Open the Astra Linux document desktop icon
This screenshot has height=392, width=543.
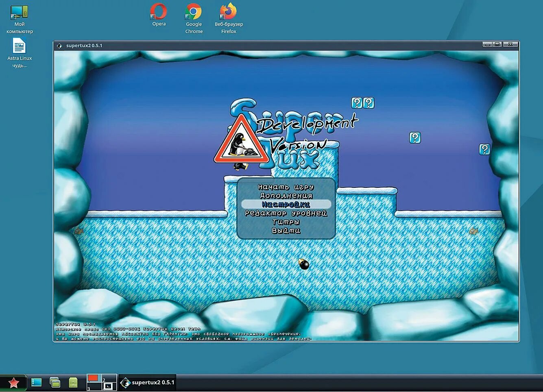20,53
